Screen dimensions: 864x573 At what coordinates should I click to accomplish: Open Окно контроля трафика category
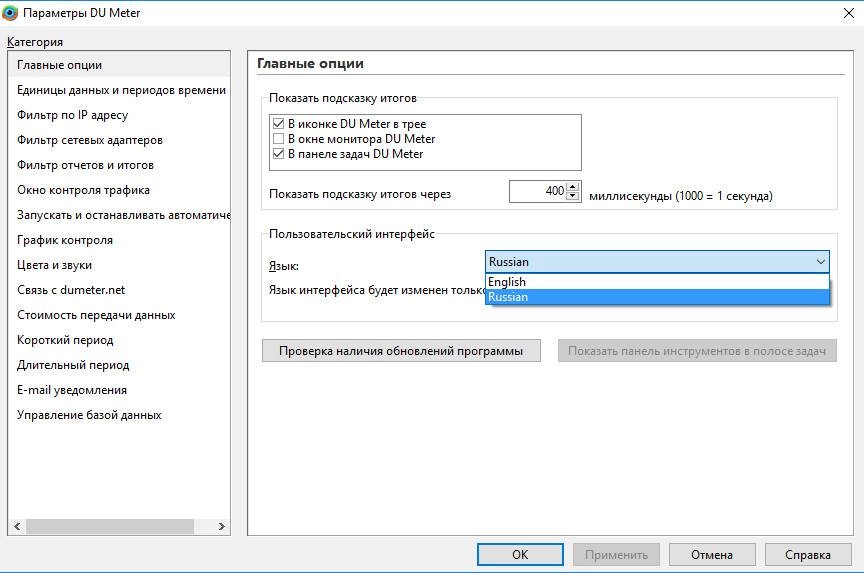coord(119,190)
